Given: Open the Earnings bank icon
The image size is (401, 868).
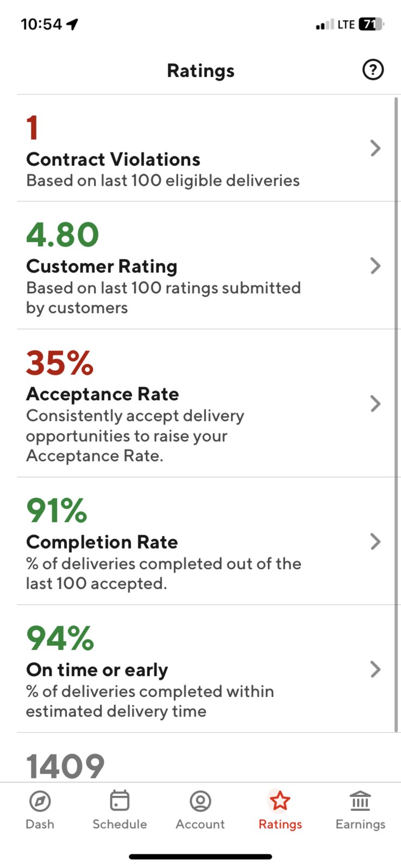Looking at the screenshot, I should 360,801.
